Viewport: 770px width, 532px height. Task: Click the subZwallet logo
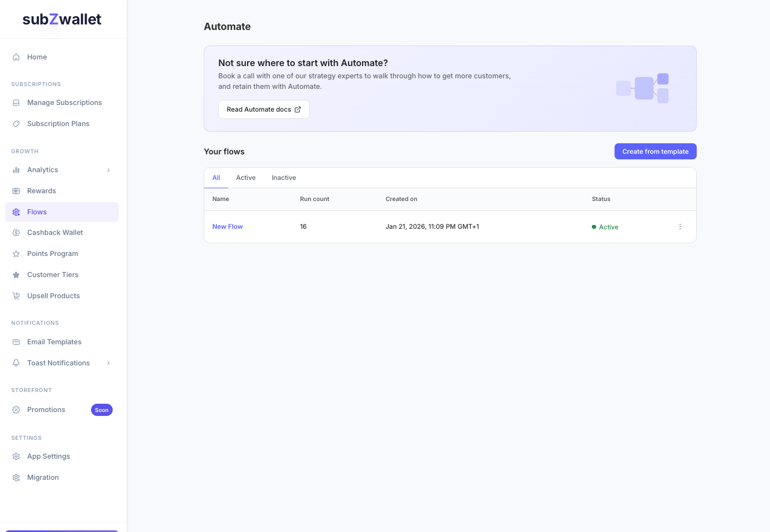[62, 19]
